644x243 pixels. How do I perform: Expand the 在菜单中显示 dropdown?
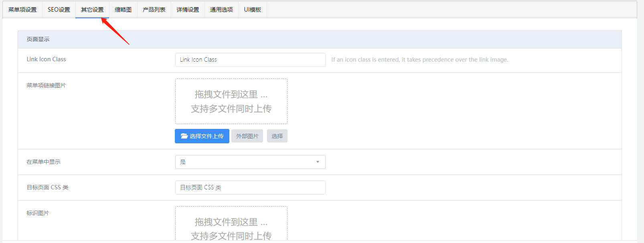coord(250,162)
